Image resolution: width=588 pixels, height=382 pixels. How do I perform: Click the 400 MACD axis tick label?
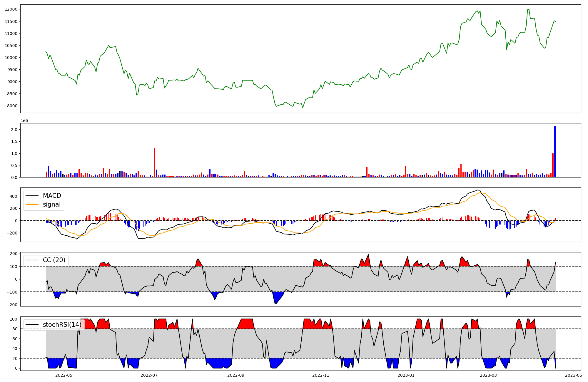pos(14,196)
